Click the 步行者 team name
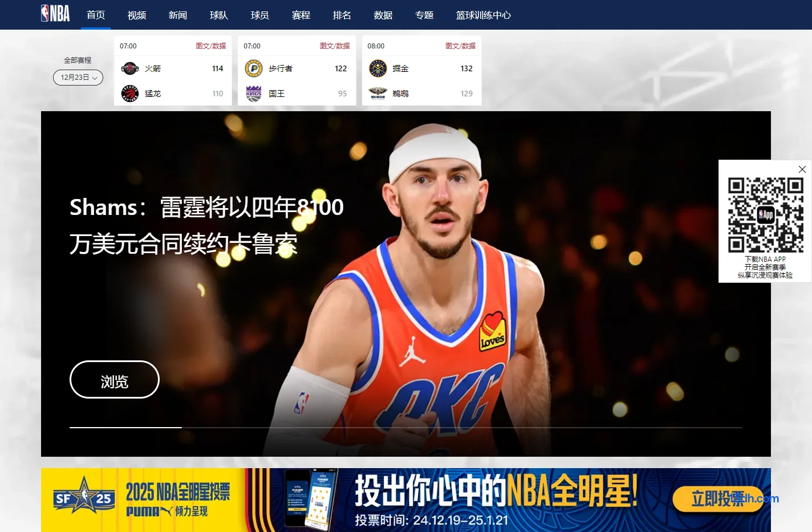The image size is (812, 532). click(281, 68)
